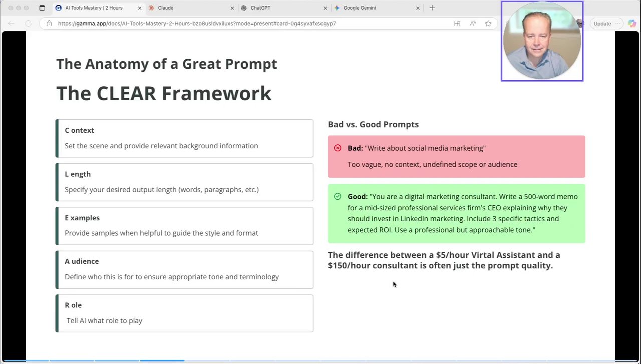Click the 'The CLEAR Framework' heading

pyautogui.click(x=164, y=93)
